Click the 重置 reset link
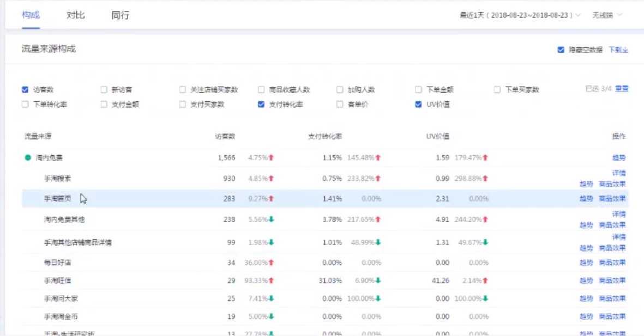The image size is (644, 336). coord(622,89)
